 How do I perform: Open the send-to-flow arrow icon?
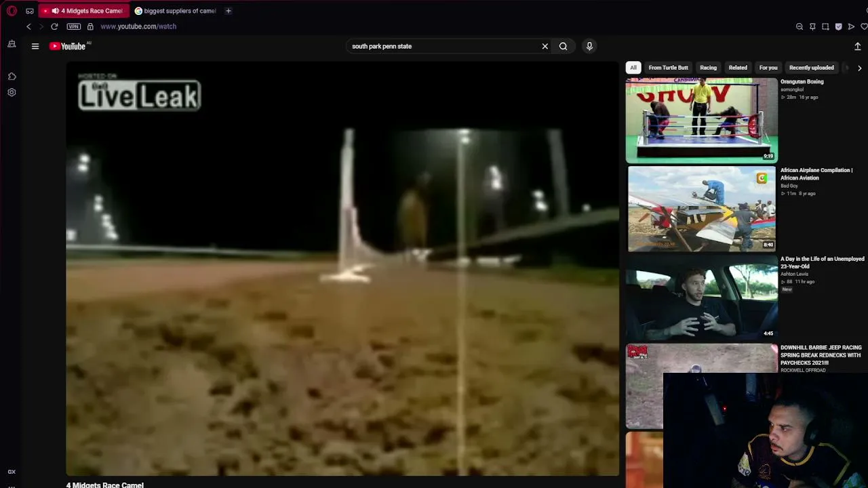[851, 26]
